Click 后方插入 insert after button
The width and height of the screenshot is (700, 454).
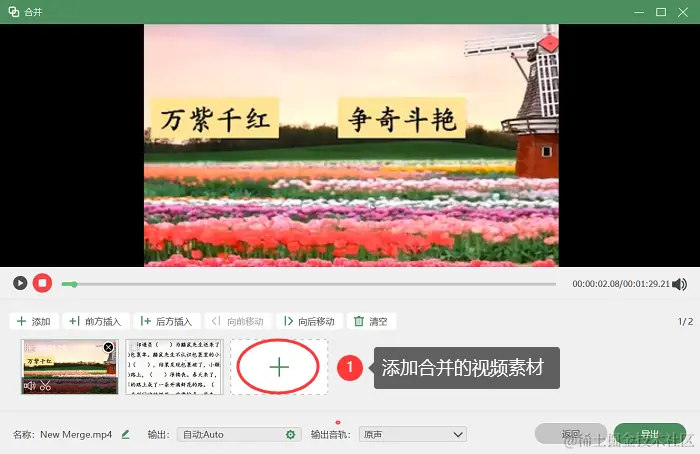(167, 321)
